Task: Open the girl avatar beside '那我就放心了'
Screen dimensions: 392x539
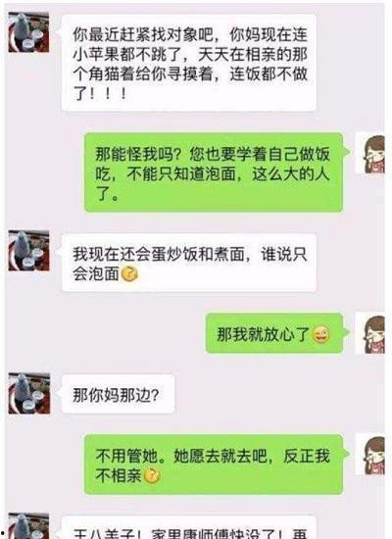Action: 370,333
